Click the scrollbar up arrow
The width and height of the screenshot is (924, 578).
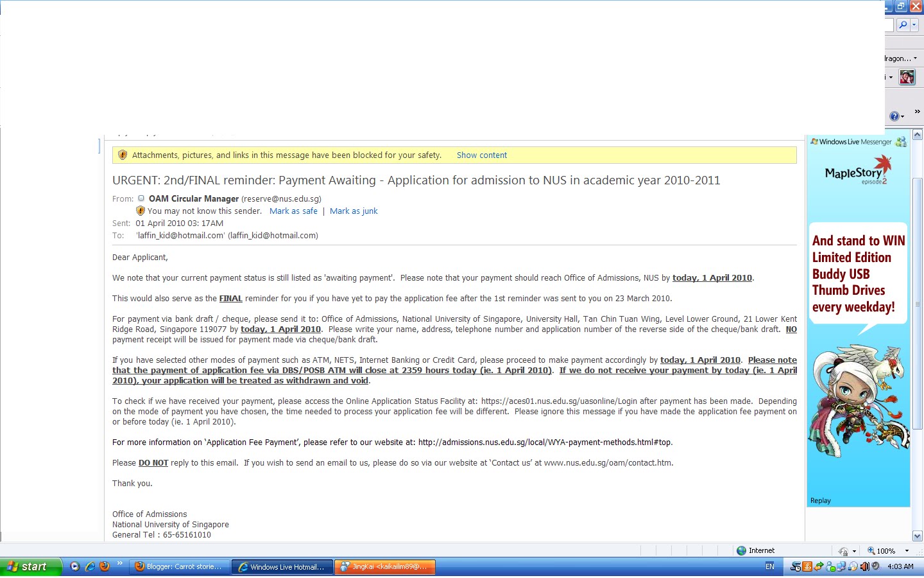pos(918,135)
